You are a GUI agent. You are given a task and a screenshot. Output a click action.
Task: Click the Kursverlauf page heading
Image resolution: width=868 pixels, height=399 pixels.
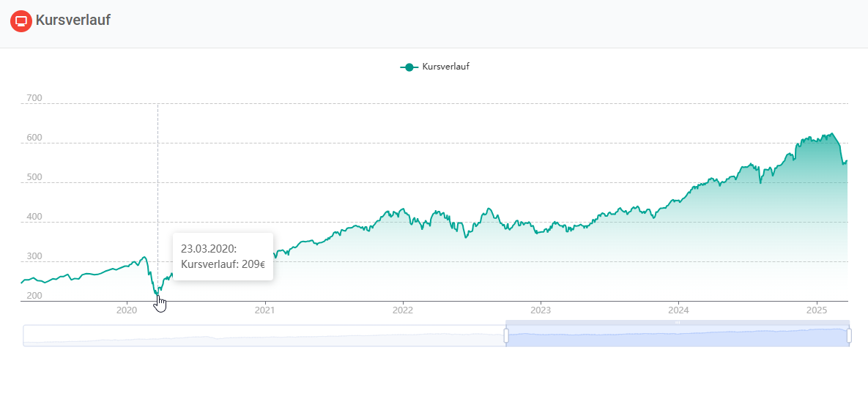click(73, 20)
